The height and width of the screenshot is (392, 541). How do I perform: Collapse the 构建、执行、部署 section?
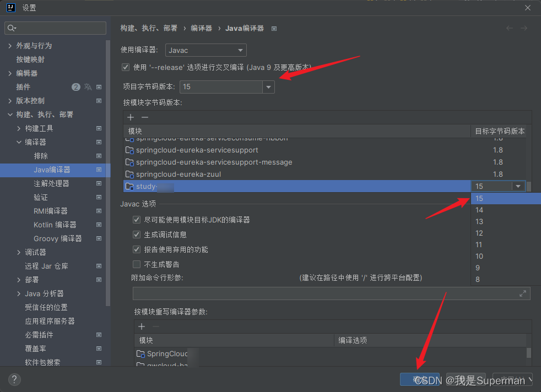click(x=10, y=114)
